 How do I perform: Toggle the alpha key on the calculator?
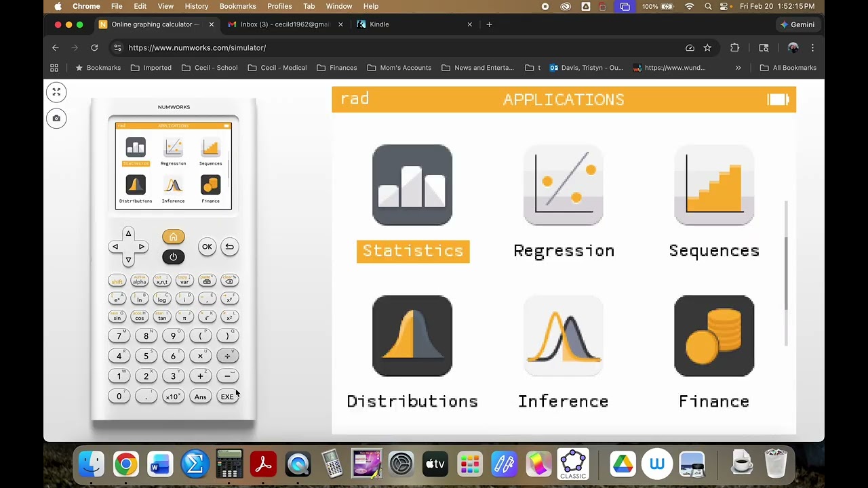(139, 281)
